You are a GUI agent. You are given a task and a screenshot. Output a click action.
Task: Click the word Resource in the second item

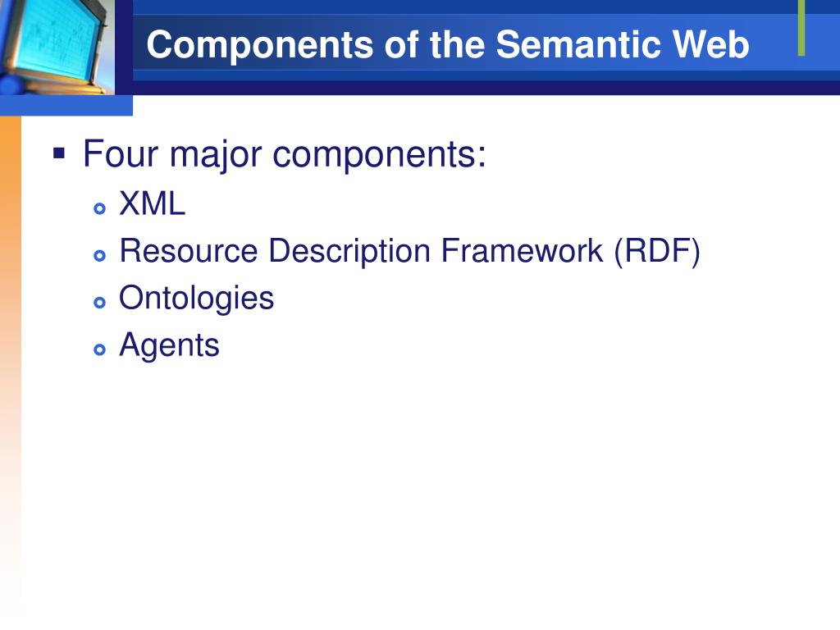coord(189,251)
